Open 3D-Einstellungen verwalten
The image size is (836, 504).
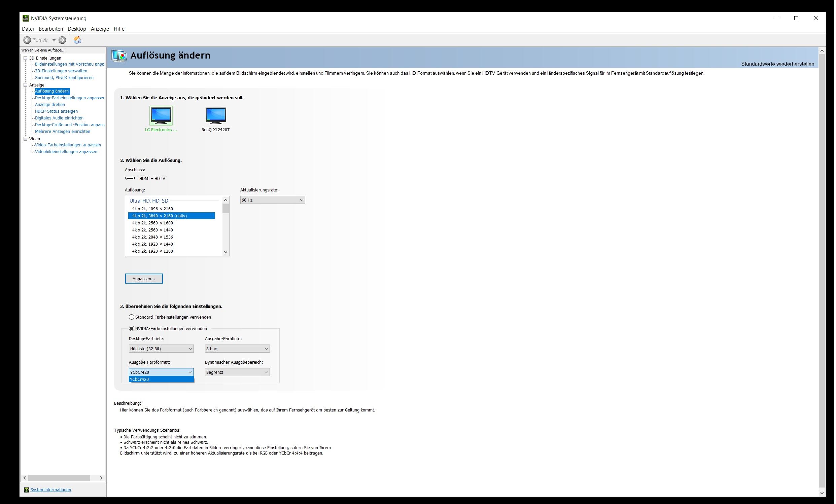(61, 71)
